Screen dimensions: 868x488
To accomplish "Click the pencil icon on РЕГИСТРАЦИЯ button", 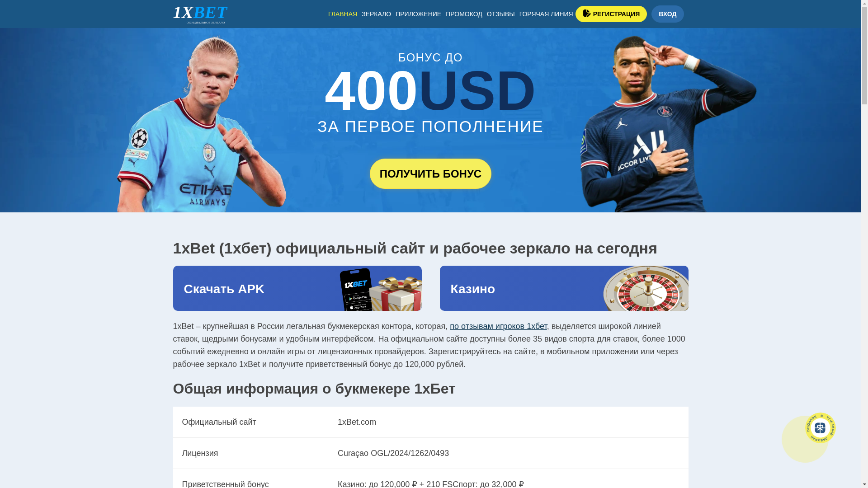I will [587, 14].
